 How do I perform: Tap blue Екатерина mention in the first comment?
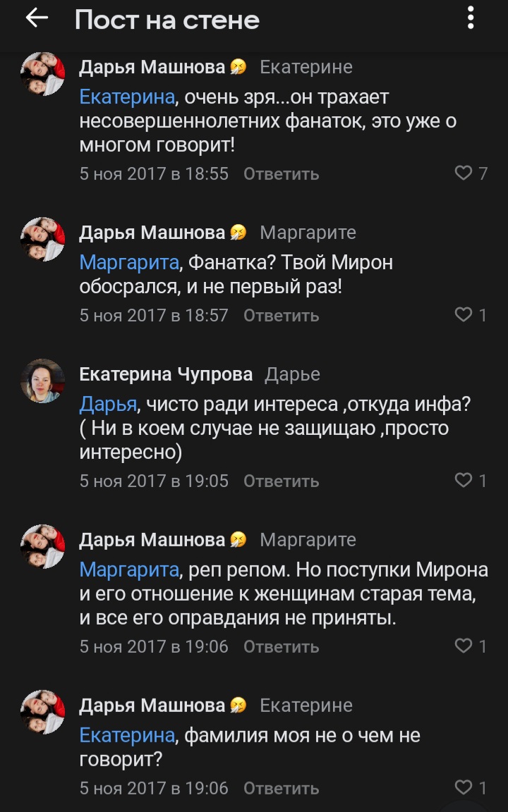[x=126, y=97]
